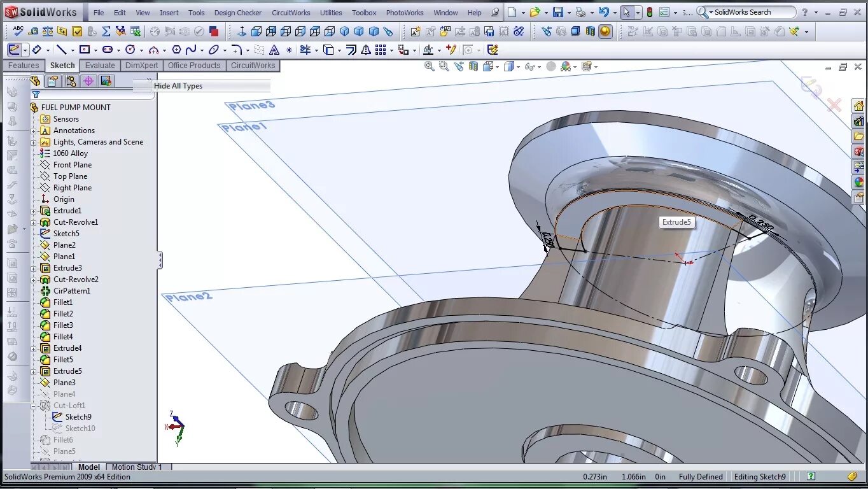Select the Convert Entities tool

pos(328,50)
